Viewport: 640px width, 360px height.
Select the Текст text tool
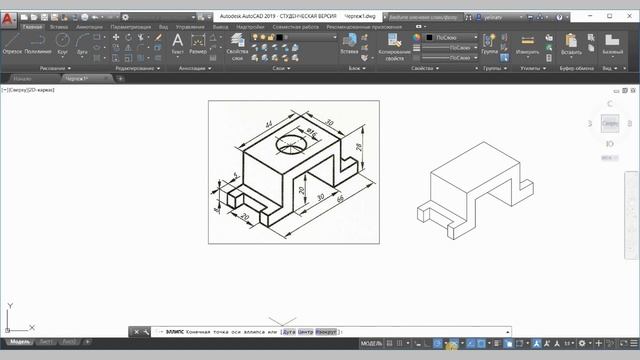[x=178, y=44]
